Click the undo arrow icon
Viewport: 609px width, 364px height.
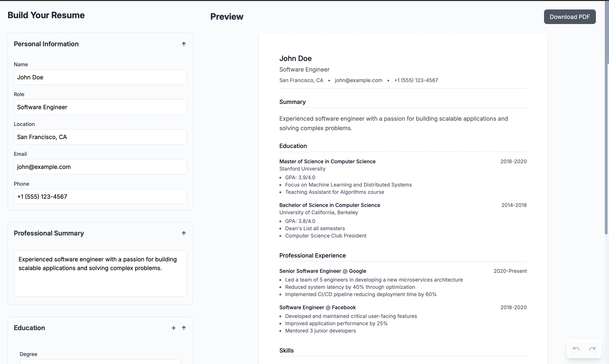tap(576, 349)
